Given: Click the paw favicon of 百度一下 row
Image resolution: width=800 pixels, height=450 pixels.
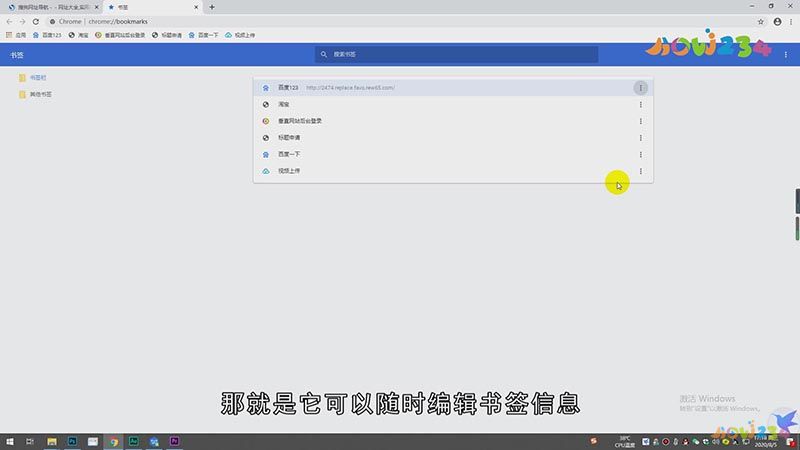Looking at the screenshot, I should (266, 155).
